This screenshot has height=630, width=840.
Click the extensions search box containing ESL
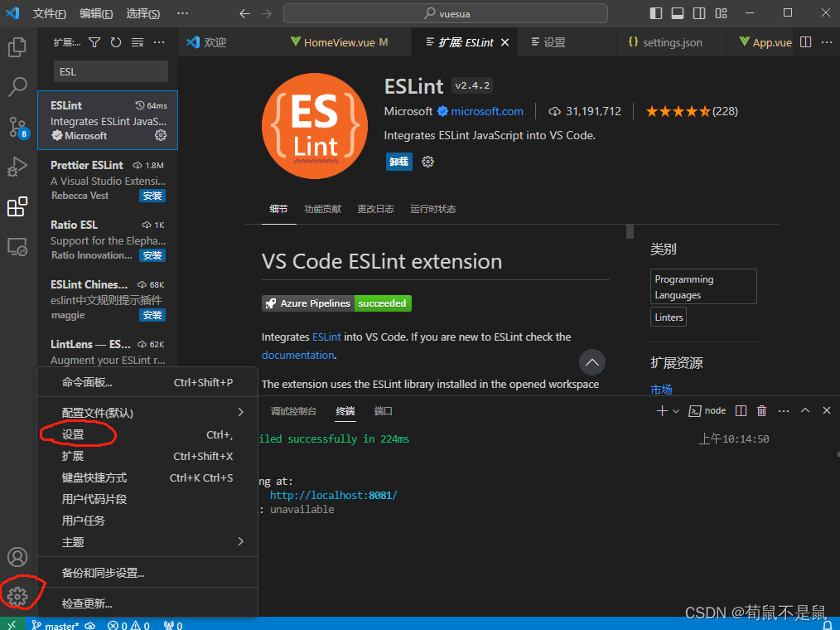point(110,71)
